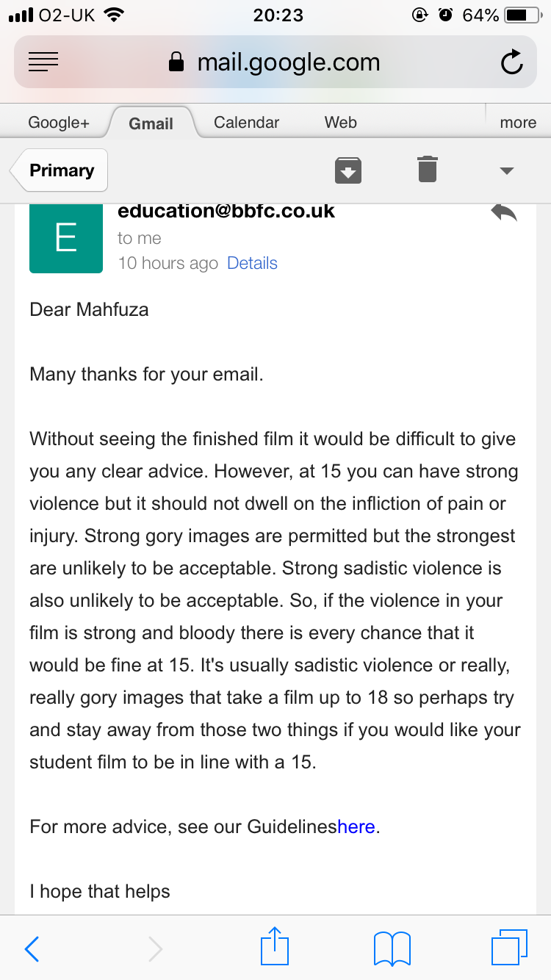Switch to the Calendar tab
Image resolution: width=551 pixels, height=980 pixels.
pyautogui.click(x=246, y=123)
